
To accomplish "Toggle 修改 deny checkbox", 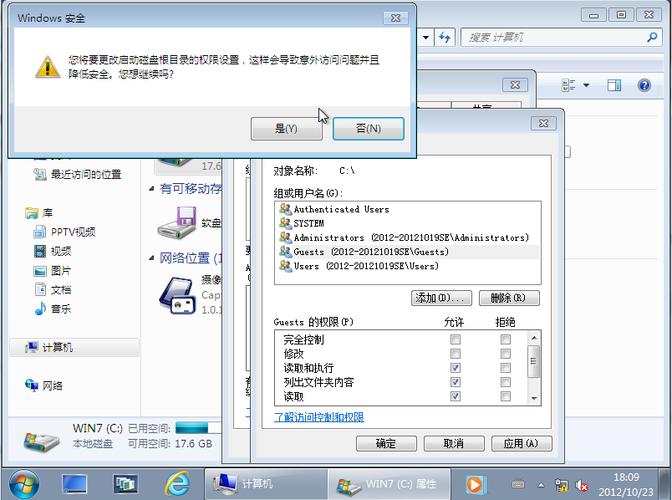I will pos(505,353).
